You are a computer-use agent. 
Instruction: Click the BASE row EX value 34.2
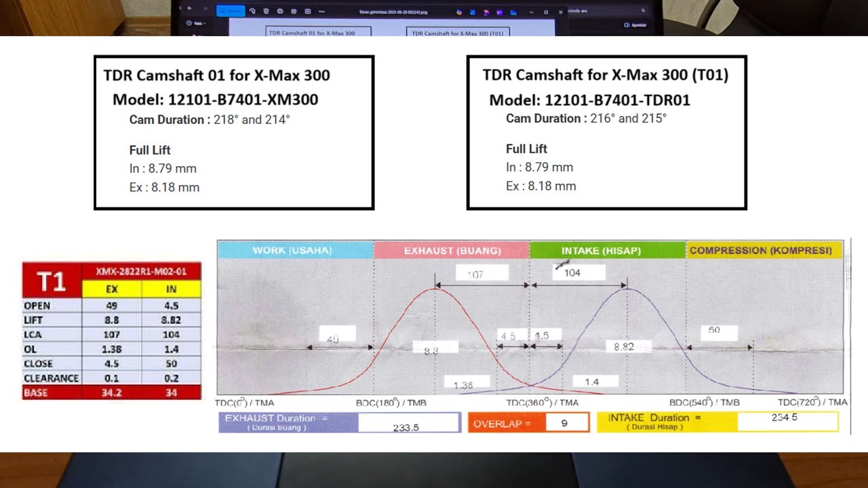click(112, 392)
